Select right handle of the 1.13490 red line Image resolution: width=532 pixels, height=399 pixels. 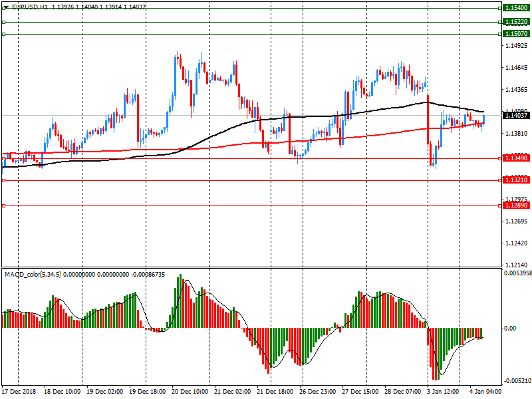pyautogui.click(x=500, y=158)
